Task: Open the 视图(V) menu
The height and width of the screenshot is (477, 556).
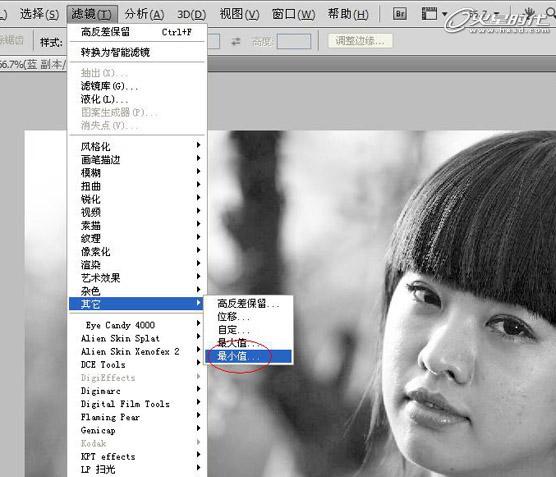Action: click(239, 14)
